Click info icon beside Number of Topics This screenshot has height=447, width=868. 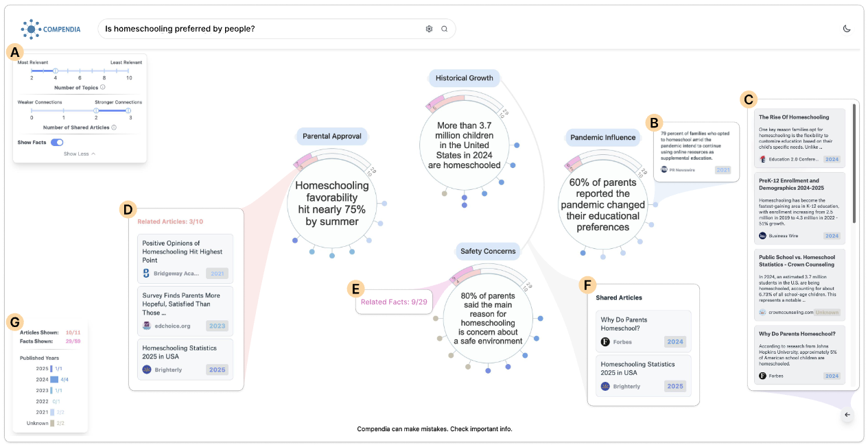pos(103,87)
